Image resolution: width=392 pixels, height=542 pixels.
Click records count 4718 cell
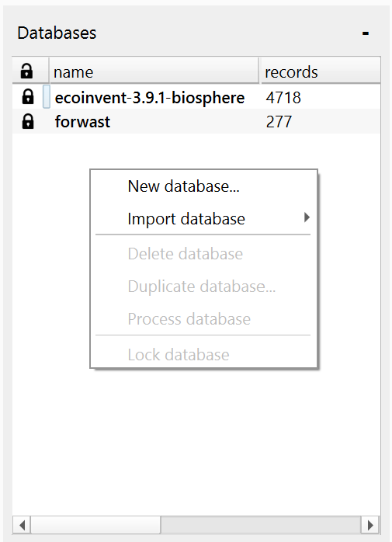click(283, 98)
